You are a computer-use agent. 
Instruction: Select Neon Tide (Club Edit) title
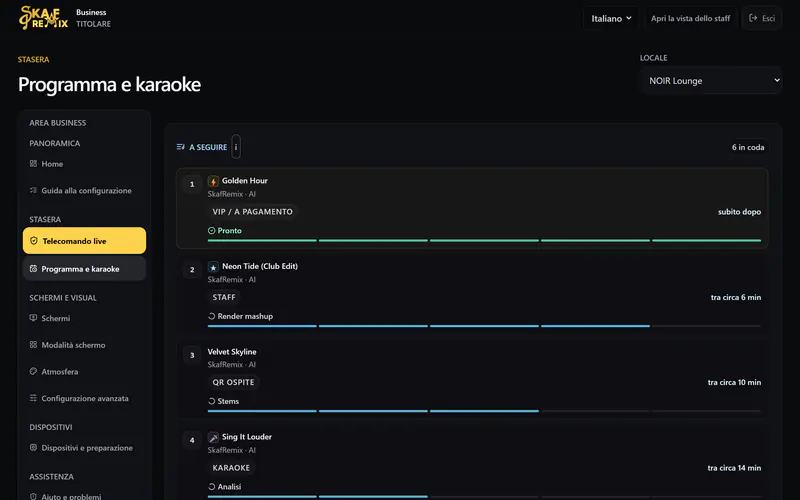[x=260, y=266]
